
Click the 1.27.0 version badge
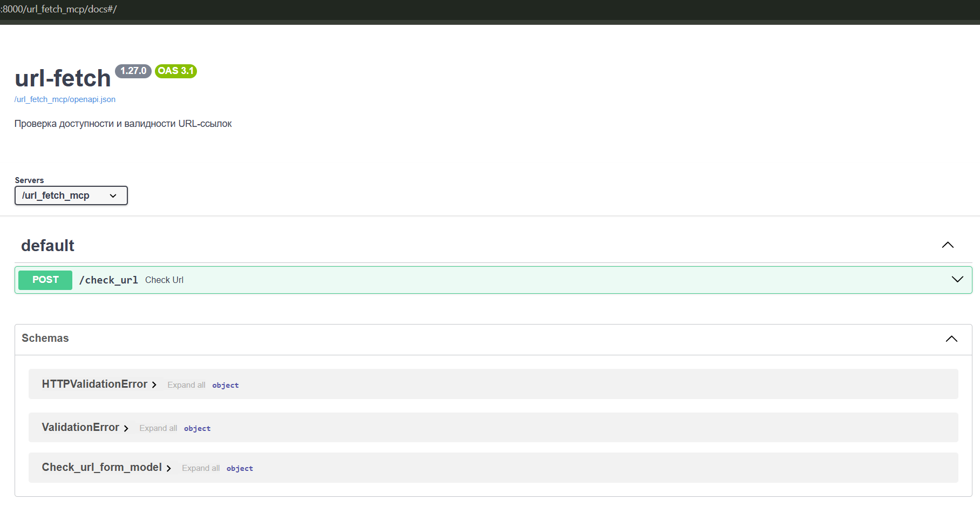[133, 71]
